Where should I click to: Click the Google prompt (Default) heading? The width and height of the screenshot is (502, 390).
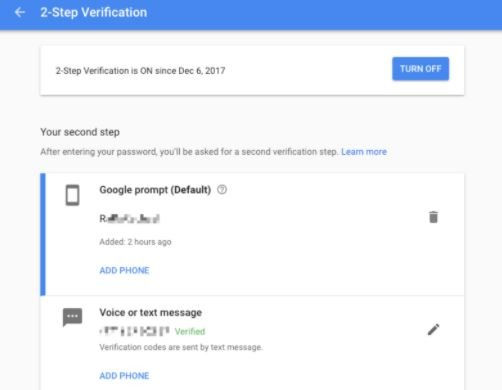pyautogui.click(x=155, y=190)
